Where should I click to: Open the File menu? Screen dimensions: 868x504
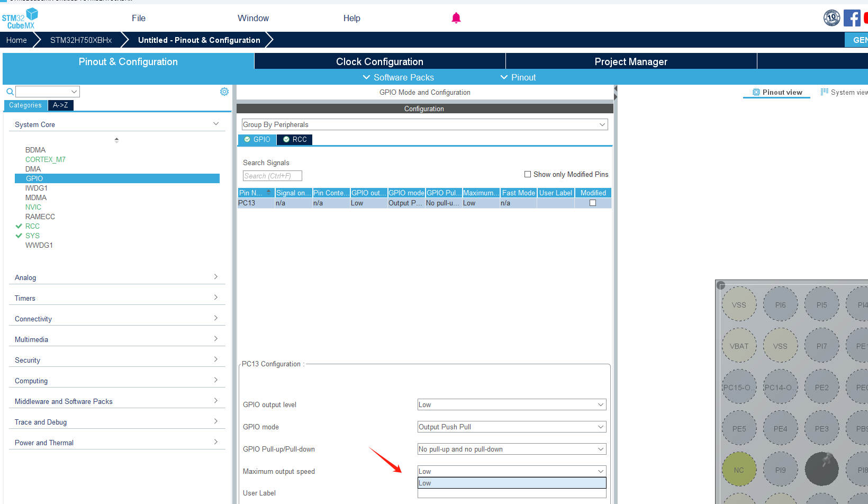139,18
